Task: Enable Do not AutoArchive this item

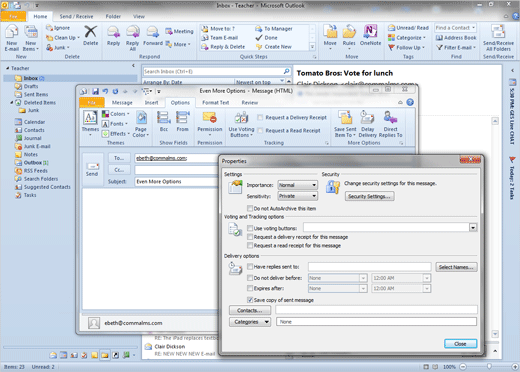Action: tap(250, 208)
